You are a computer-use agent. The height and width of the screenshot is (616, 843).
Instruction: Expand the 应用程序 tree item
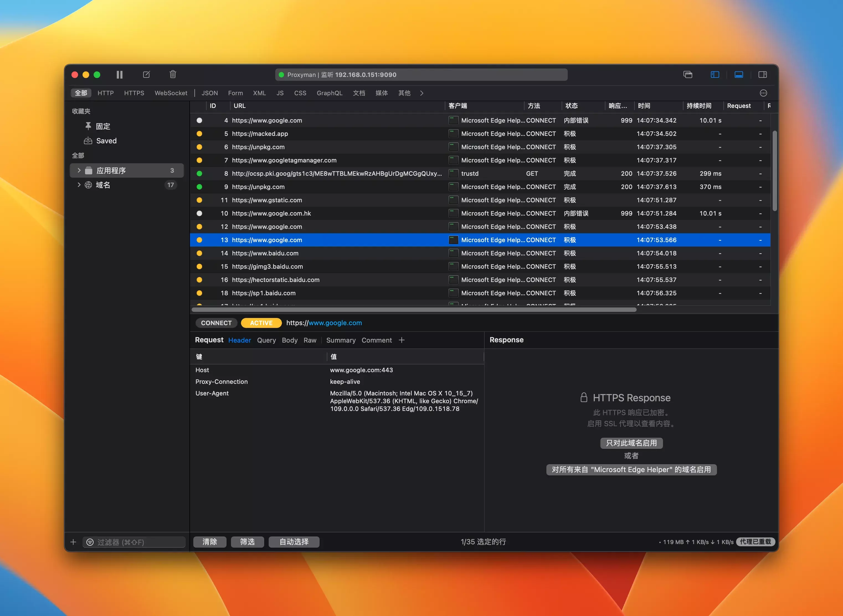click(x=79, y=170)
